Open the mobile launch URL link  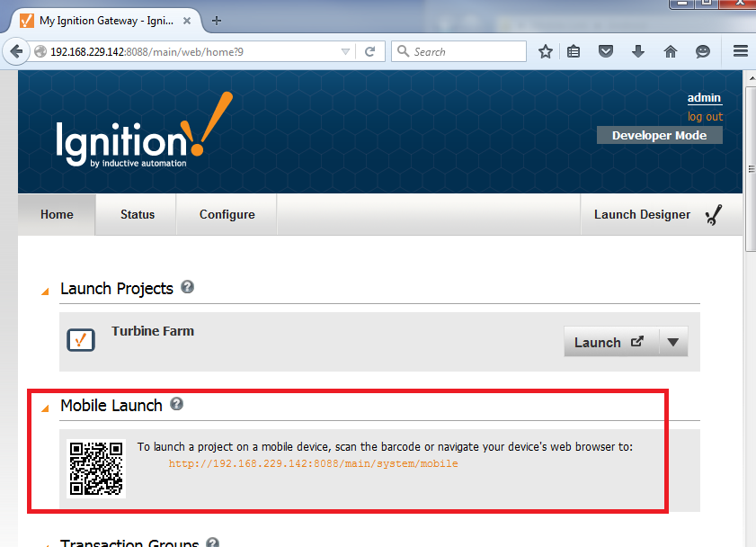coord(314,463)
